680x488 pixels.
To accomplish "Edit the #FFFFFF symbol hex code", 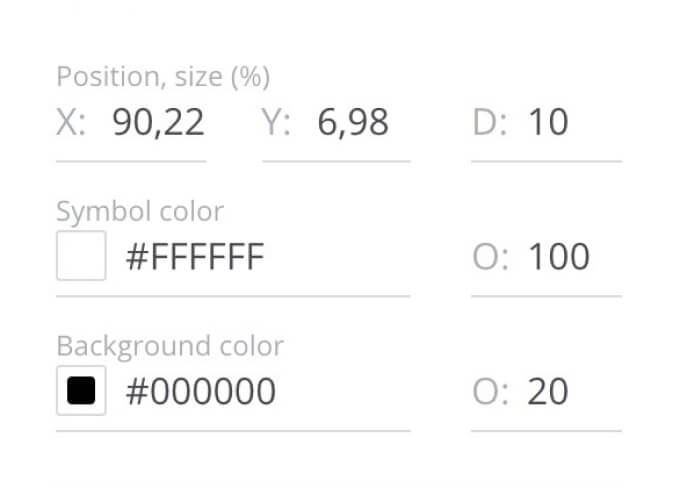I will tap(194, 257).
